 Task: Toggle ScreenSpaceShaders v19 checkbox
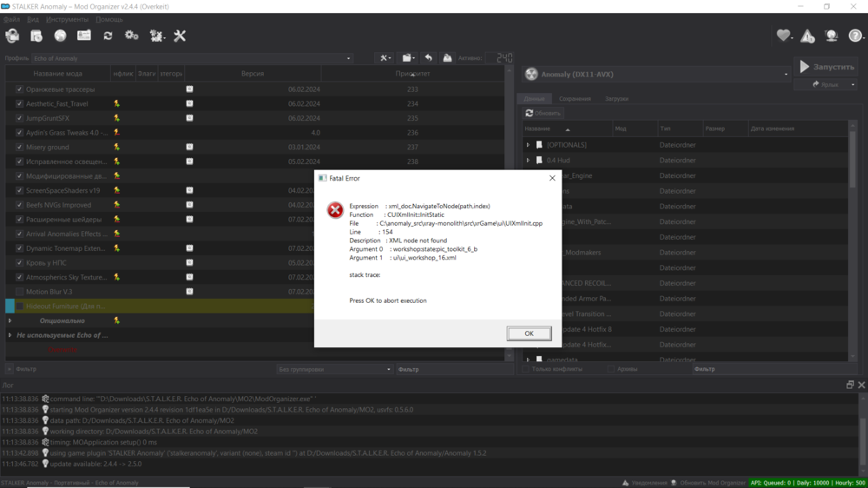[x=19, y=190]
